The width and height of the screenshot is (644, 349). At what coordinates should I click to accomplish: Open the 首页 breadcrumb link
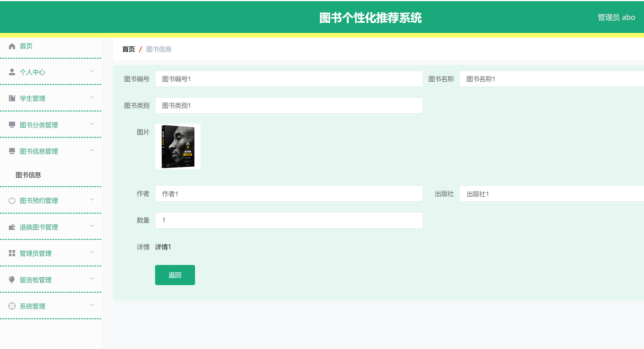[x=128, y=49]
